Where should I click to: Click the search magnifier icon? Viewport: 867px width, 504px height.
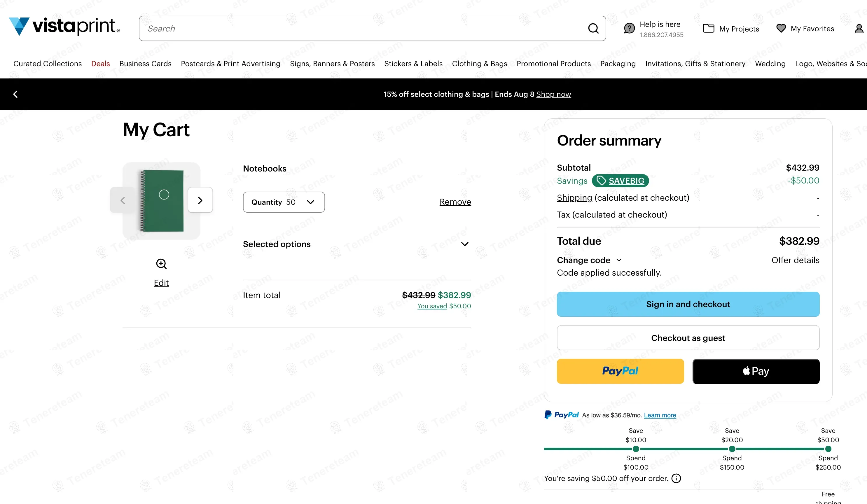coord(593,29)
